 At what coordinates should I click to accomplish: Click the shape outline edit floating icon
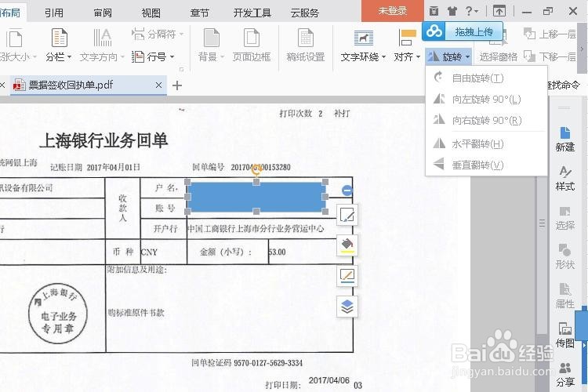[347, 216]
